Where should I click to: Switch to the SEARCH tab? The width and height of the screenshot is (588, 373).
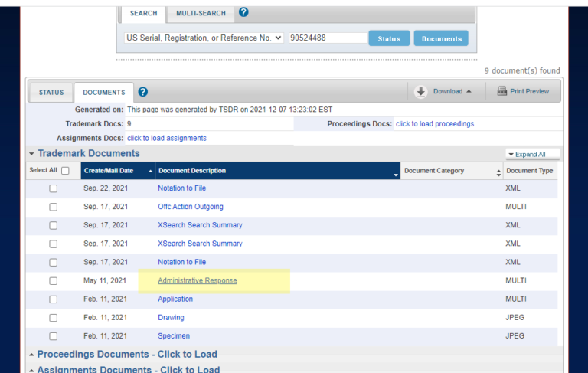pos(144,14)
